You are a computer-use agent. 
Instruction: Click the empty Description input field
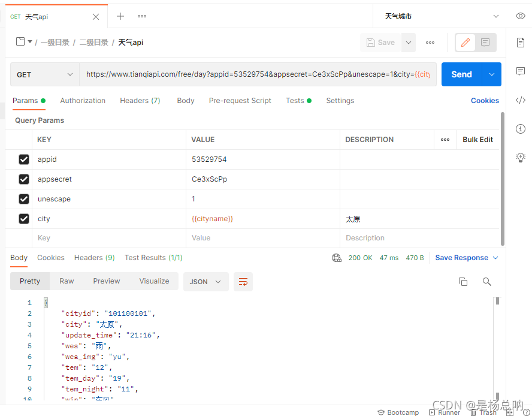point(419,238)
